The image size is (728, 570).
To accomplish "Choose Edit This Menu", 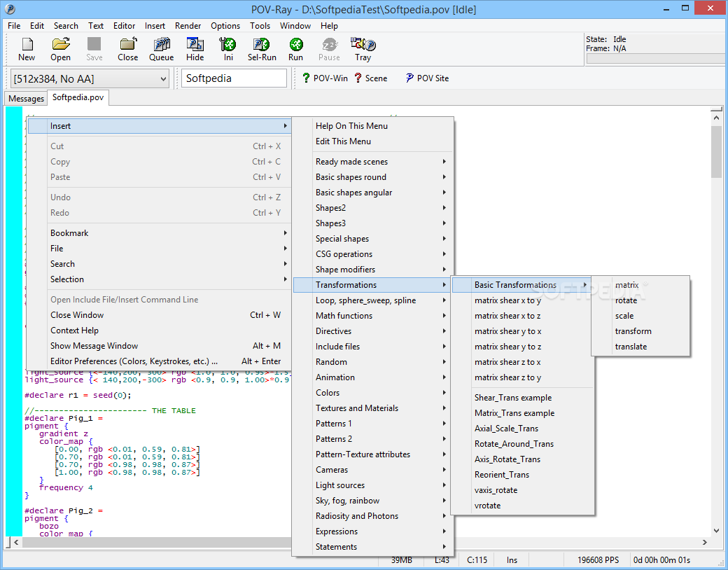I will point(373,141).
